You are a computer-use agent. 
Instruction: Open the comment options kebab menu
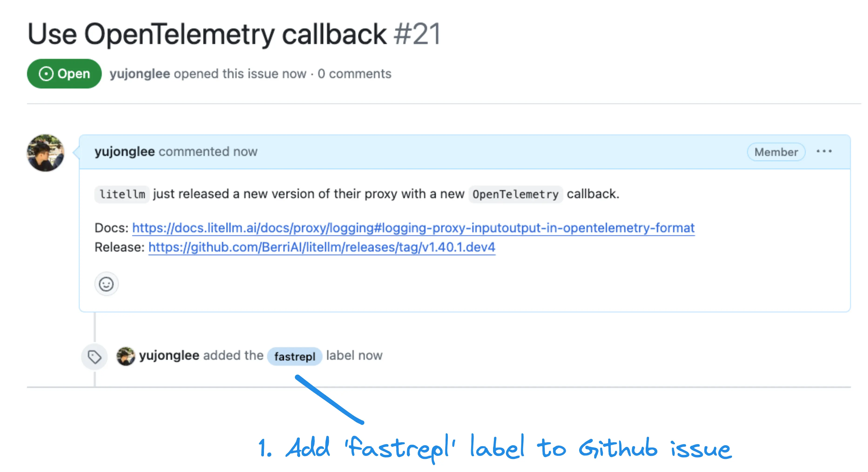pos(824,151)
